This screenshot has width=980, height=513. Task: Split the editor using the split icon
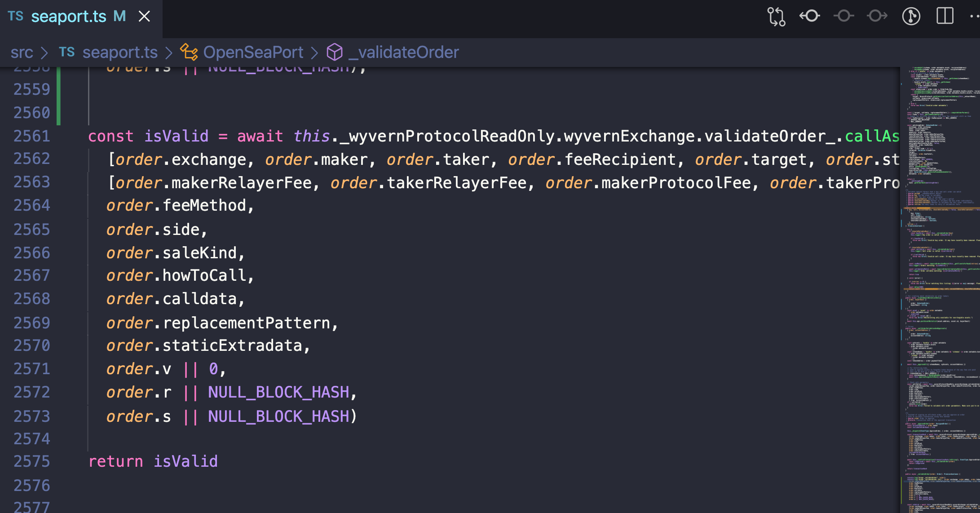945,16
